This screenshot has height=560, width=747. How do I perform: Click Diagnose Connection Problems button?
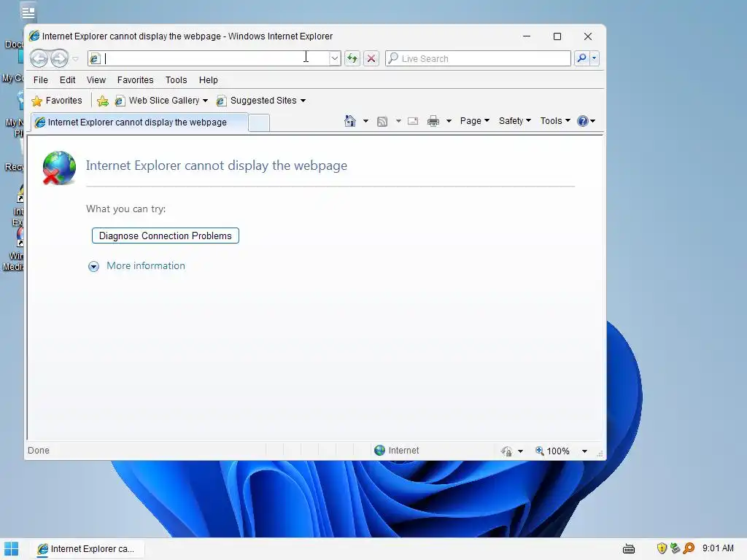(166, 236)
